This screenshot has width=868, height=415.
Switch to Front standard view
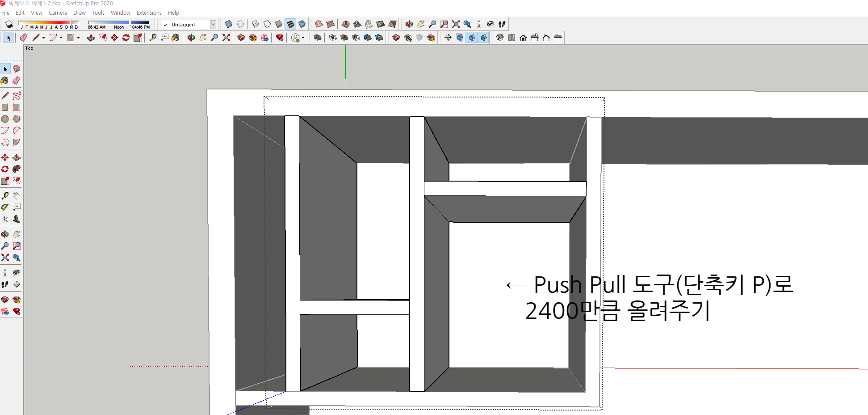[x=523, y=38]
